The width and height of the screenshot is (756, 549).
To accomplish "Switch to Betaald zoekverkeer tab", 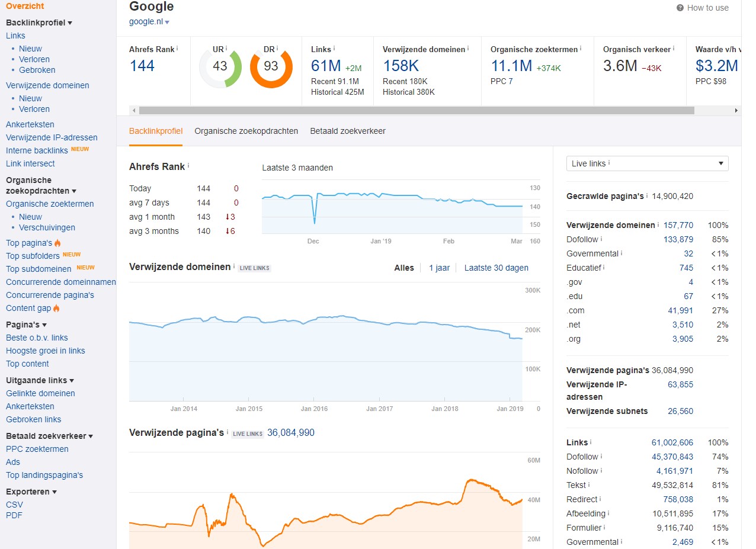I will pyautogui.click(x=348, y=131).
